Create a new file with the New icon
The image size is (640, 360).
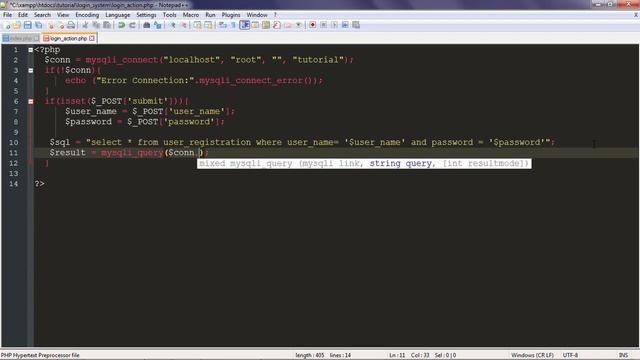[x=7, y=25]
